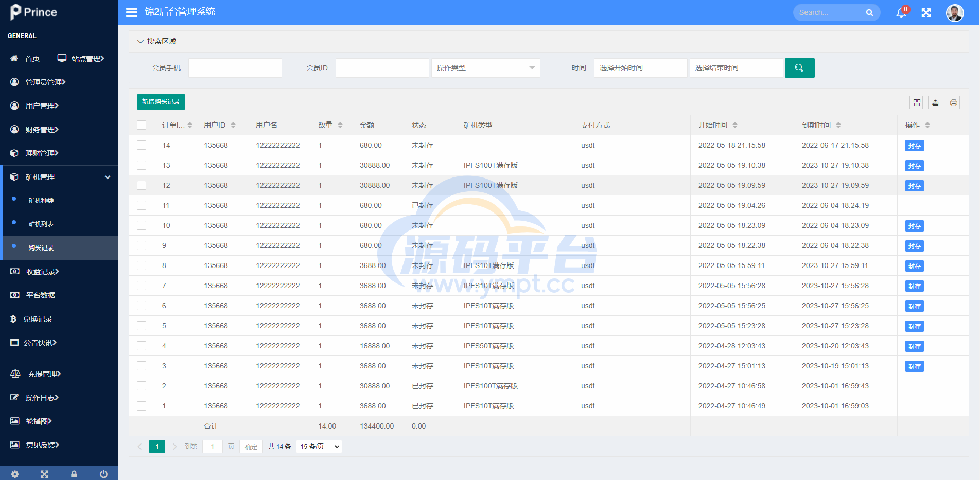Open the column filter grid icon
The image size is (980, 480).
pos(917,103)
